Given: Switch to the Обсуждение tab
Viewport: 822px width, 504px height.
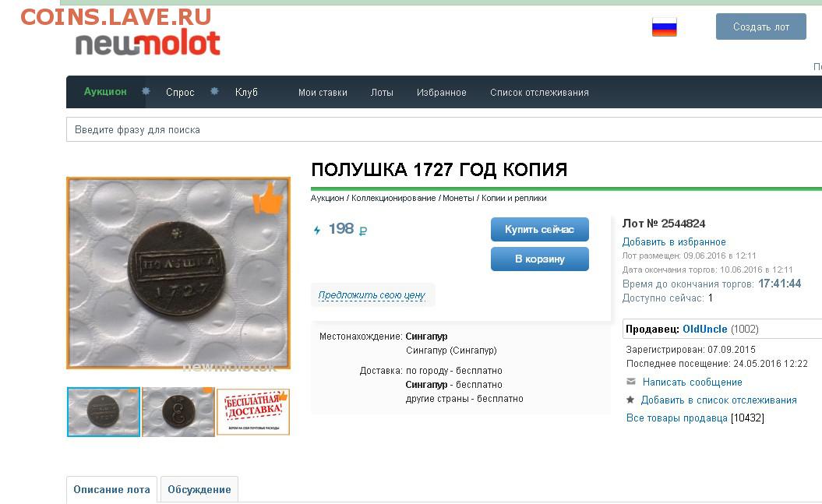Looking at the screenshot, I should tap(199, 489).
